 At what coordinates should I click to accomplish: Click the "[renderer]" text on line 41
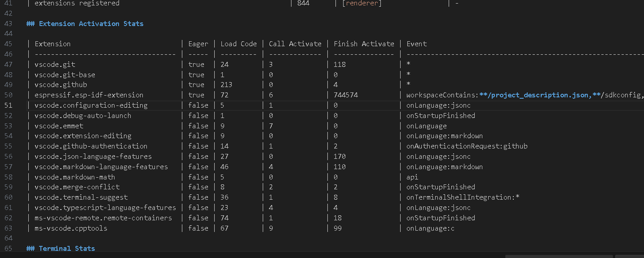point(362,3)
